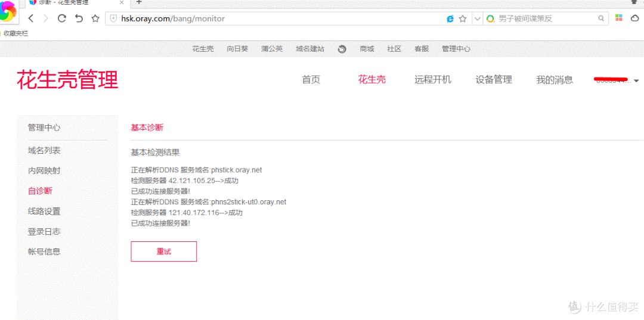The image size is (644, 320).
Task: Open 管理中心 in left sidebar
Action: point(44,128)
